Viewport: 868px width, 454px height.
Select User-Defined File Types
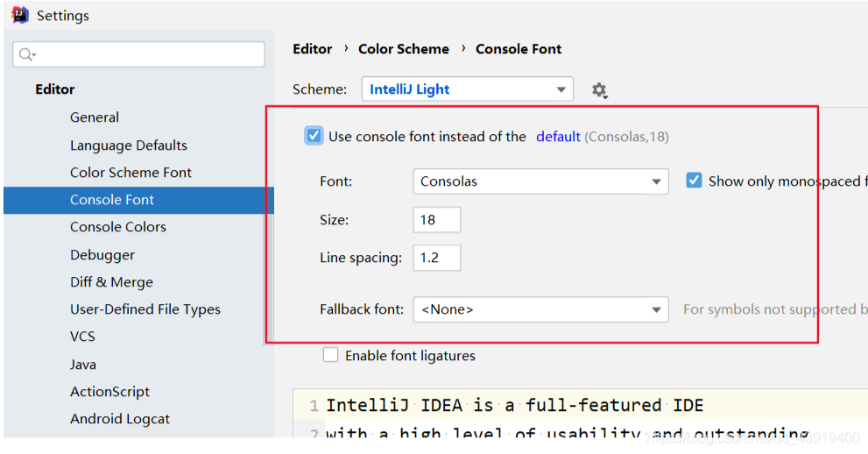[145, 309]
